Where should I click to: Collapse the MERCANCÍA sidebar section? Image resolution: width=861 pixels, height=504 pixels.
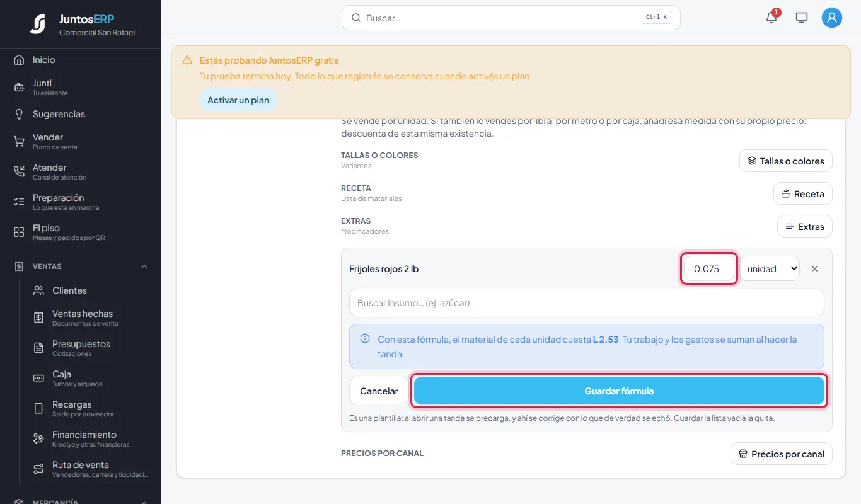144,502
